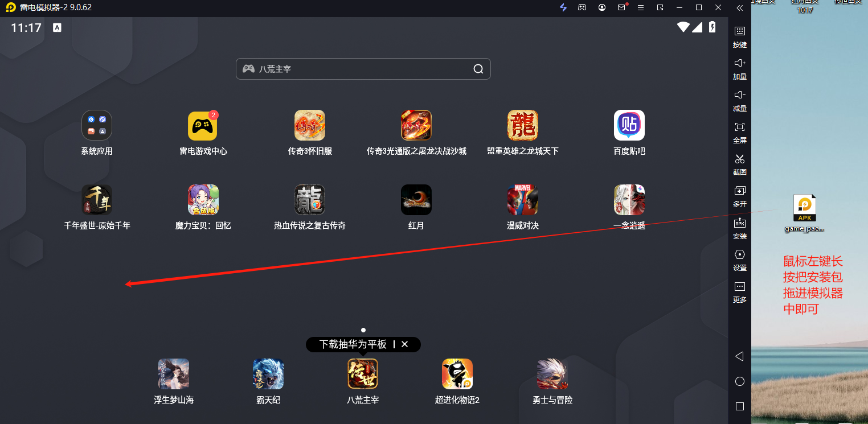Image resolution: width=868 pixels, height=424 pixels.
Task: Click the page indicator dot
Action: [363, 330]
